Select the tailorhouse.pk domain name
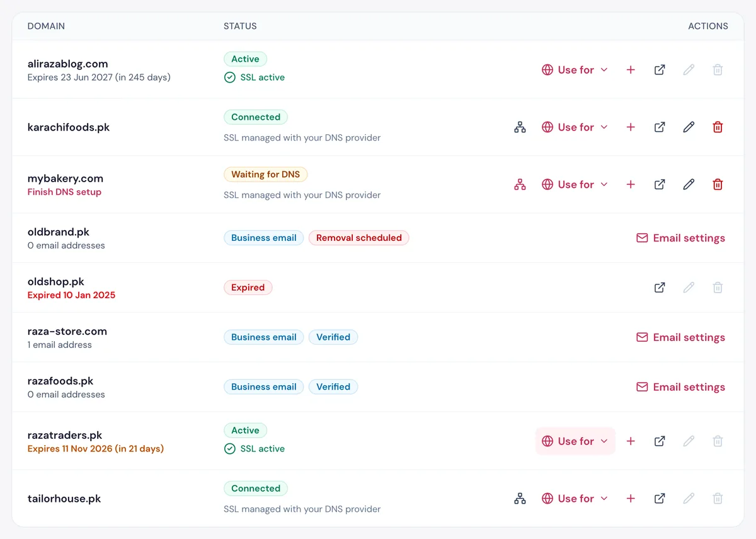This screenshot has height=539, width=756. tap(64, 499)
